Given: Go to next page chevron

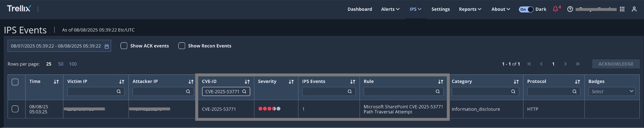Looking at the screenshot, I should pyautogui.click(x=565, y=64).
